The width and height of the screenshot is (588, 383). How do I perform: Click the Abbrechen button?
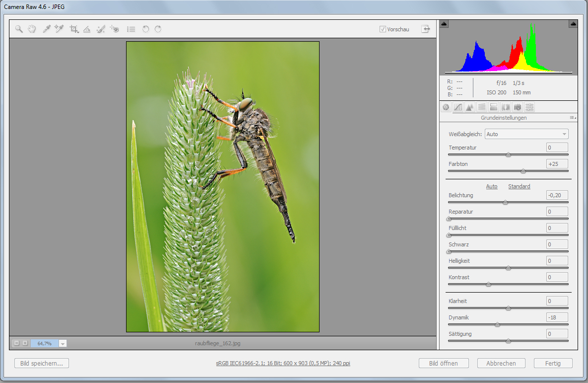point(501,363)
